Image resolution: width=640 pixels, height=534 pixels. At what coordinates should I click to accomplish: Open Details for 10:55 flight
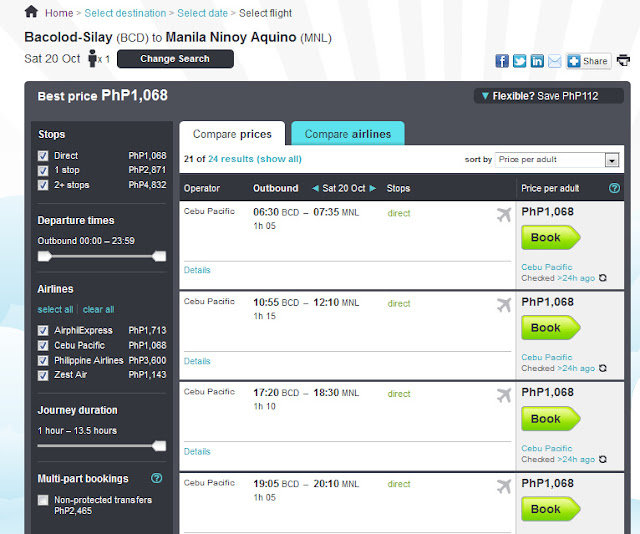pyautogui.click(x=197, y=361)
